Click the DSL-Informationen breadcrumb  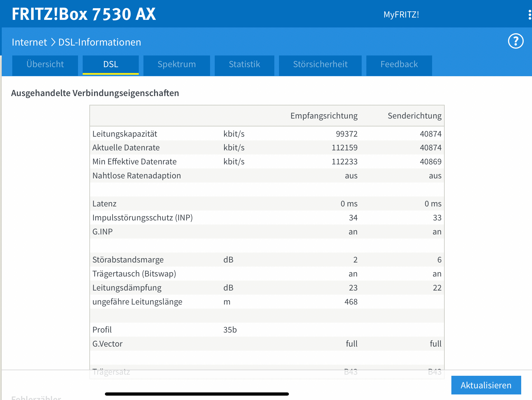(x=100, y=42)
